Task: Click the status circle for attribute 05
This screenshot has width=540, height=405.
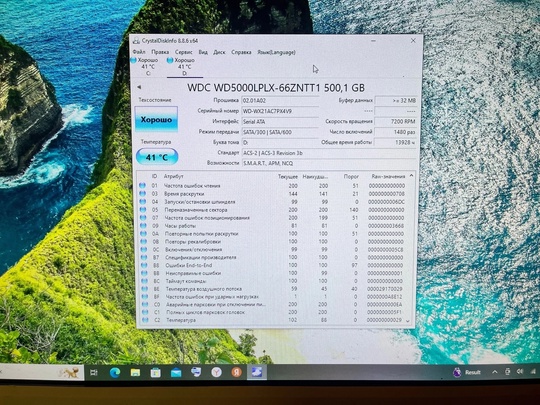Action: point(143,209)
